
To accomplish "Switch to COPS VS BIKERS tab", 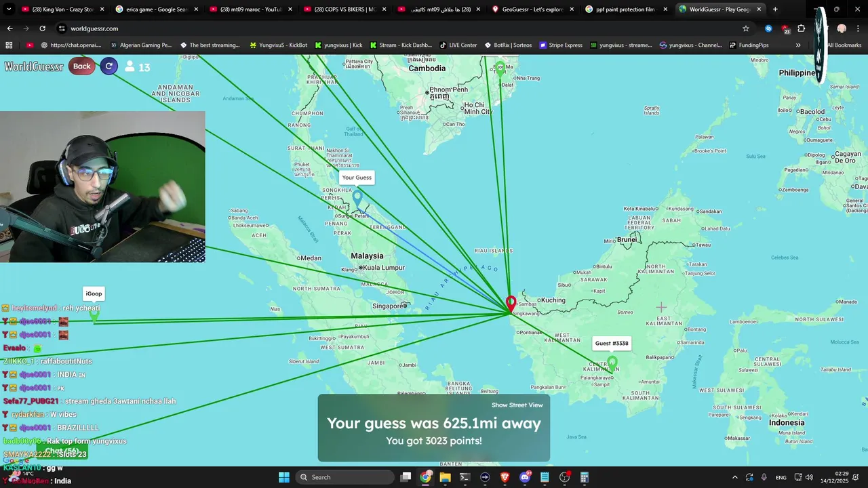I will [x=343, y=9].
